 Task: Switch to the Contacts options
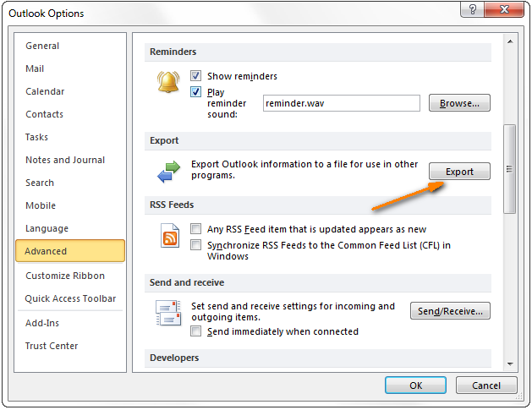(45, 114)
